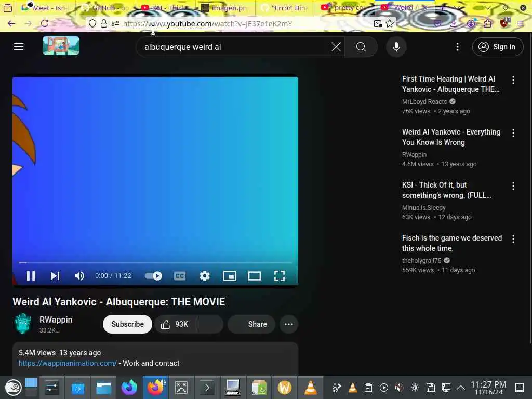
Task: Open the YouTube guide hamburger menu
Action: 19,46
